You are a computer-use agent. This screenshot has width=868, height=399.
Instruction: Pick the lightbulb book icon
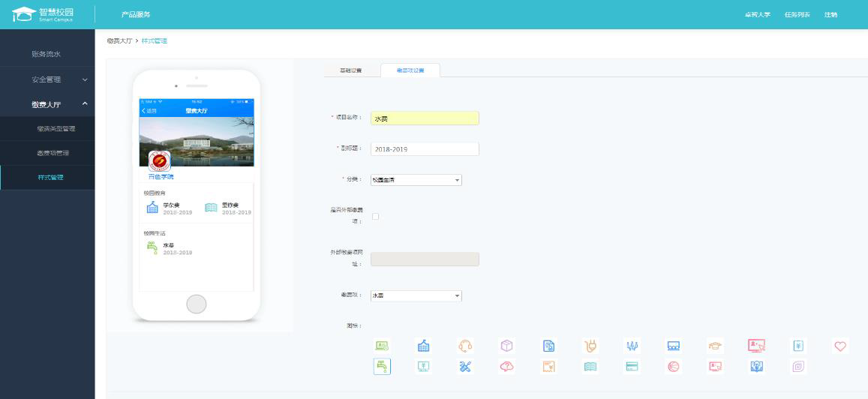756,367
